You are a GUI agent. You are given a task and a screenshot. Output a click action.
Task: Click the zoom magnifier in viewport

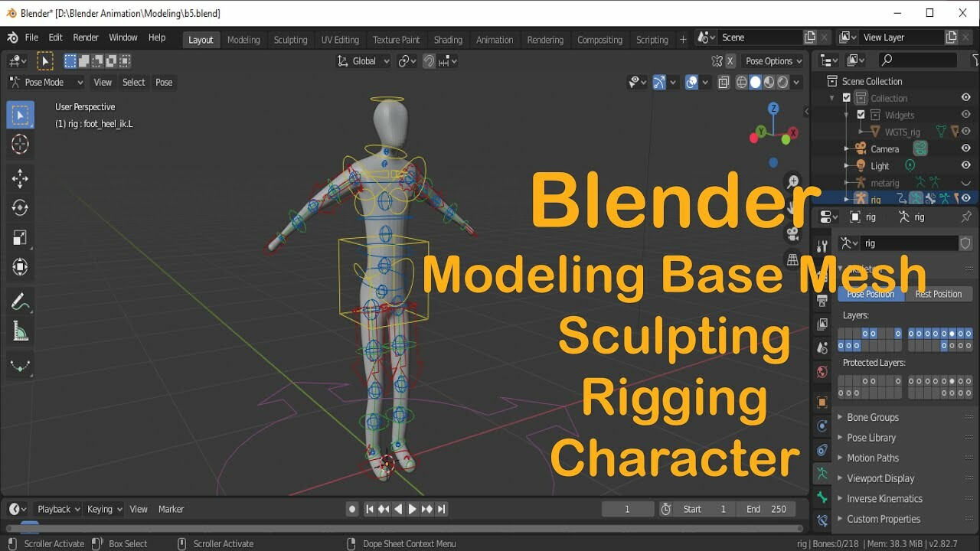[793, 182]
